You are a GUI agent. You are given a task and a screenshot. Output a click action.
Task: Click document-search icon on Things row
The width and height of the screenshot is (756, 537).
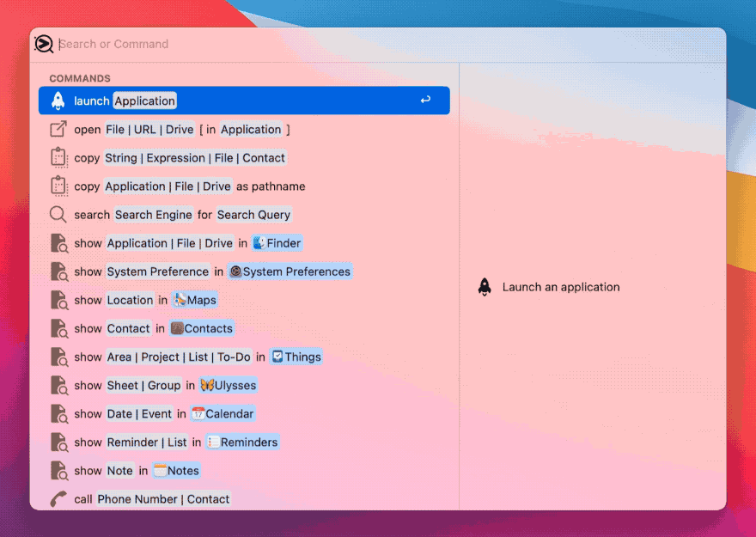pos(59,357)
